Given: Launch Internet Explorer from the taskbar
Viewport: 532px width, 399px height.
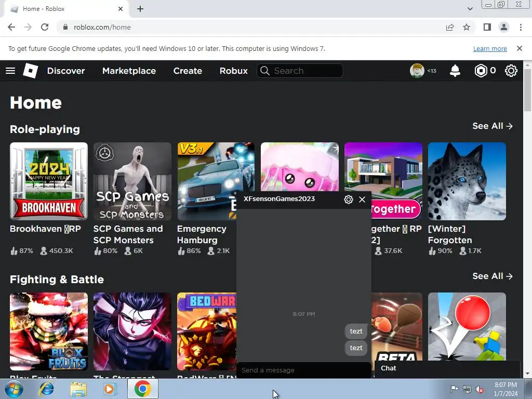Looking at the screenshot, I should [x=46, y=389].
